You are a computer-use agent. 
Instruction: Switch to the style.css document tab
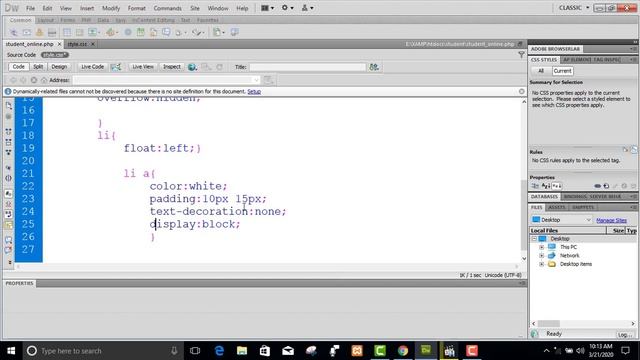[77, 44]
